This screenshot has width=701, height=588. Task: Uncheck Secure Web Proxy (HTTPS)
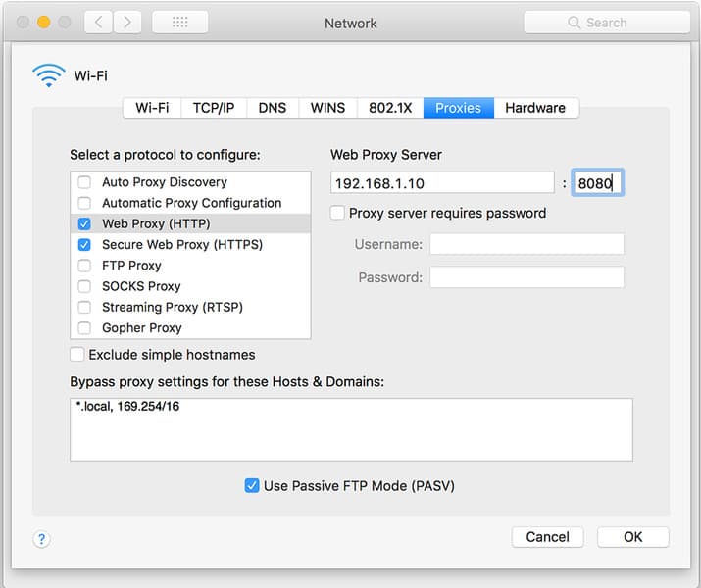click(x=84, y=245)
